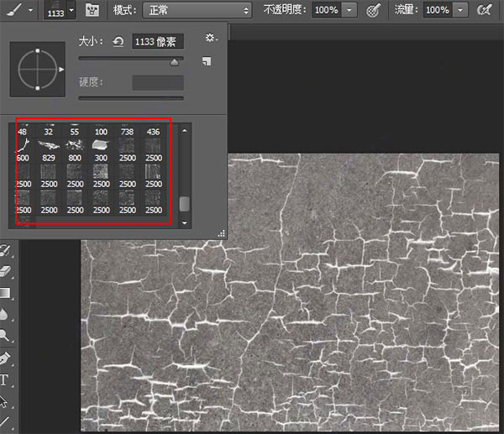
Task: Reset brush size with the restore icon
Action: pos(118,41)
